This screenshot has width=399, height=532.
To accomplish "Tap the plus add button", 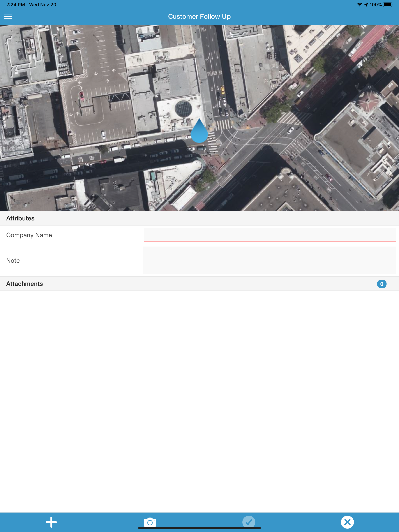I will (x=51, y=522).
